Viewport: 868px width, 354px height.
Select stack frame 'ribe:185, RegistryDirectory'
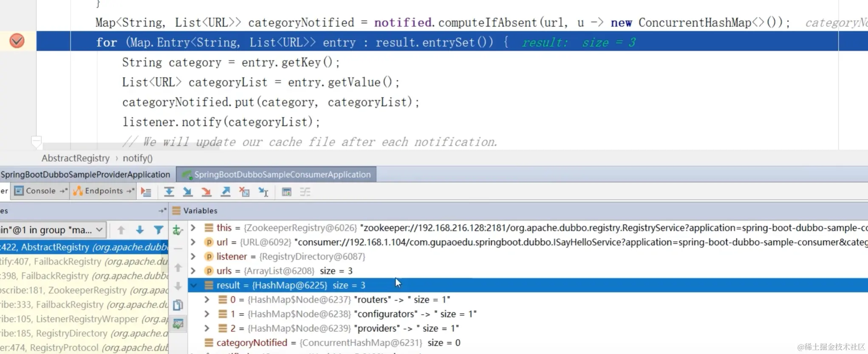point(84,334)
